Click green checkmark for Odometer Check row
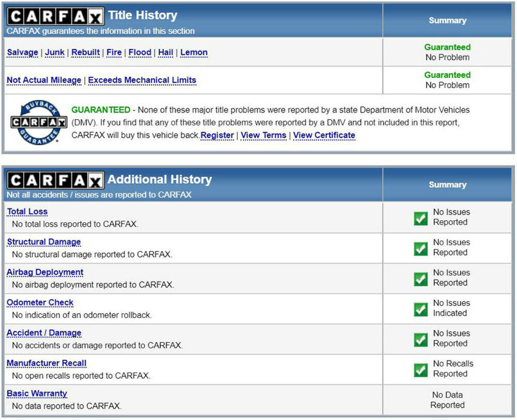Viewport: 517px width, 420px height. (x=420, y=309)
